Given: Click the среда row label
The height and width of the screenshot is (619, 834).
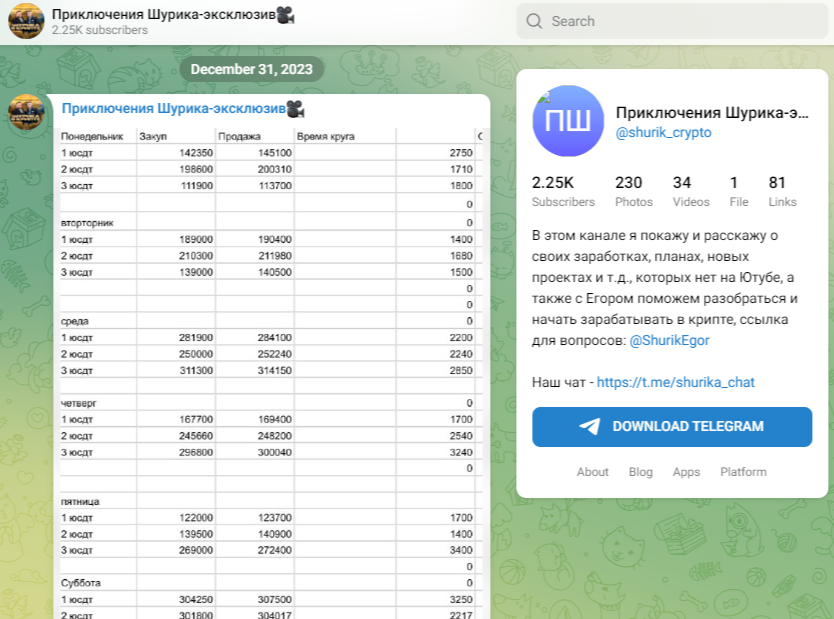Looking at the screenshot, I should tap(74, 322).
